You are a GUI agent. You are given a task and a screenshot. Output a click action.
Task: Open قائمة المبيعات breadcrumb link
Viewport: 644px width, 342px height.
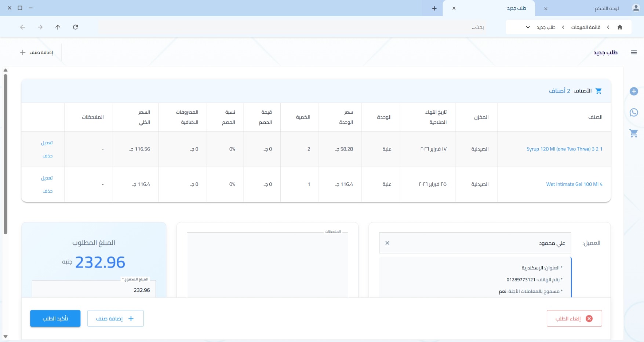(586, 27)
